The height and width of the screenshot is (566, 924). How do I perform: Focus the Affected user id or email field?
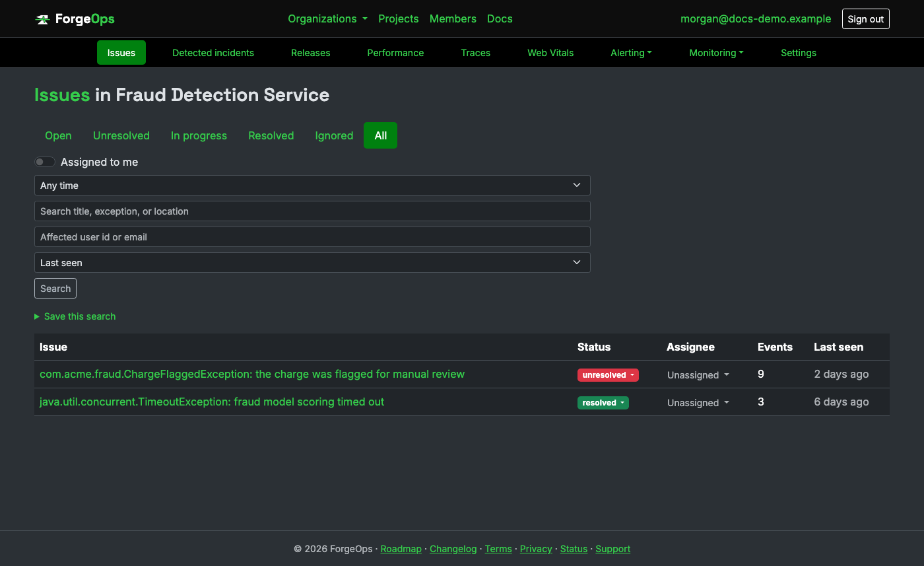(312, 237)
